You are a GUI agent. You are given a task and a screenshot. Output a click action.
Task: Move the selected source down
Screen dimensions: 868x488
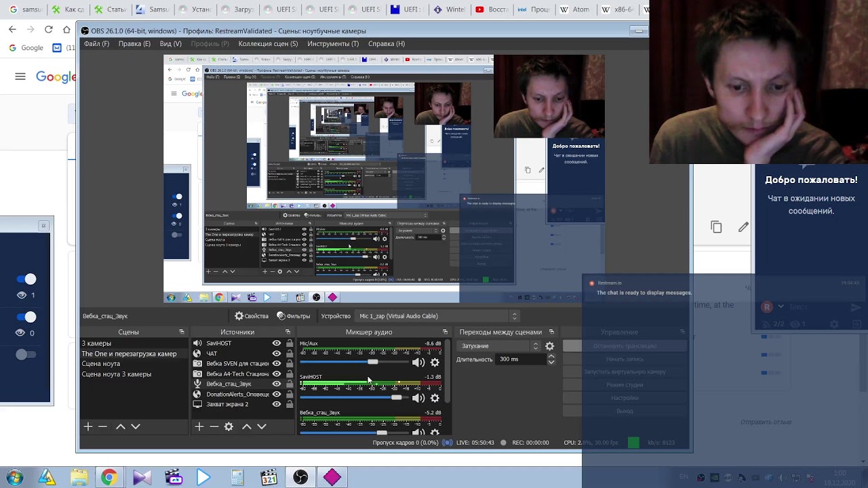click(x=262, y=426)
